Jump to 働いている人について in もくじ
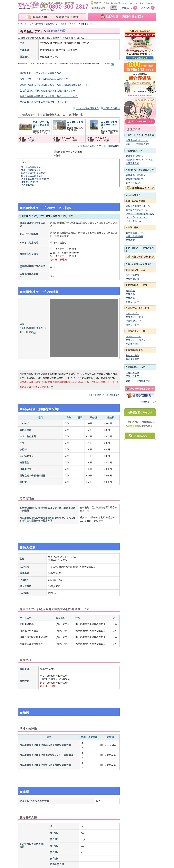Screen dimensions: 174x868 [32, 176]
